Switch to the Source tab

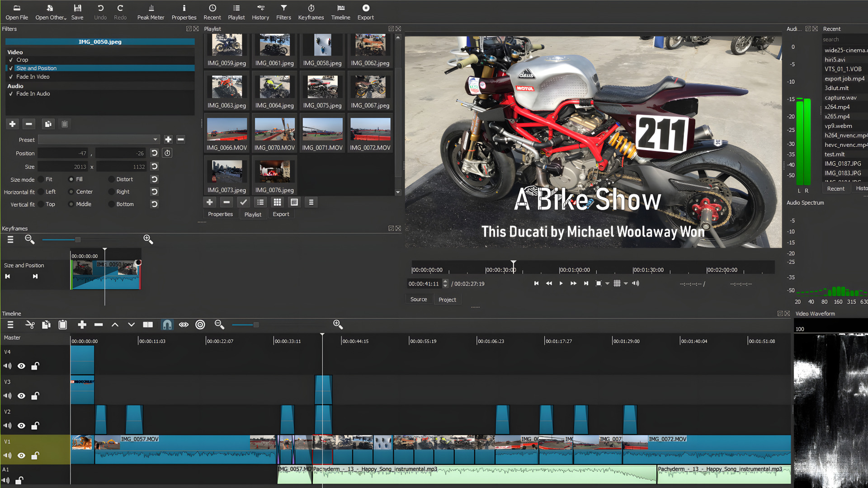point(418,299)
